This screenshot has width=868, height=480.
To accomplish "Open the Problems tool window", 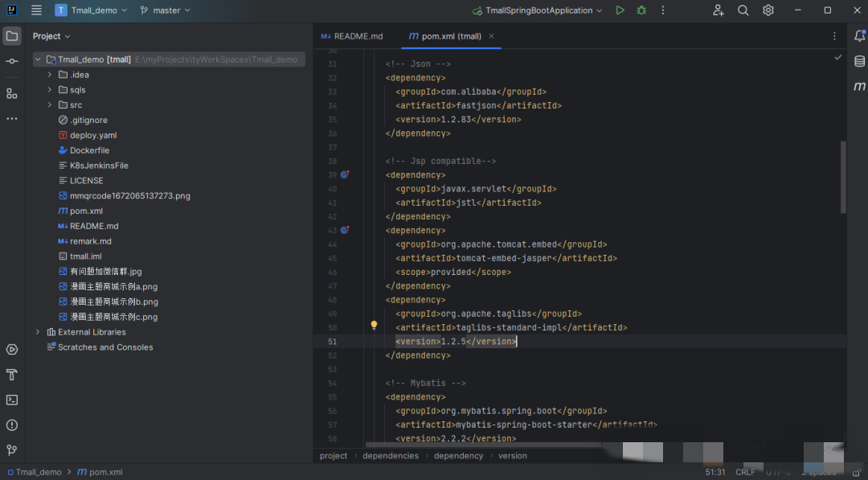I will [11, 425].
